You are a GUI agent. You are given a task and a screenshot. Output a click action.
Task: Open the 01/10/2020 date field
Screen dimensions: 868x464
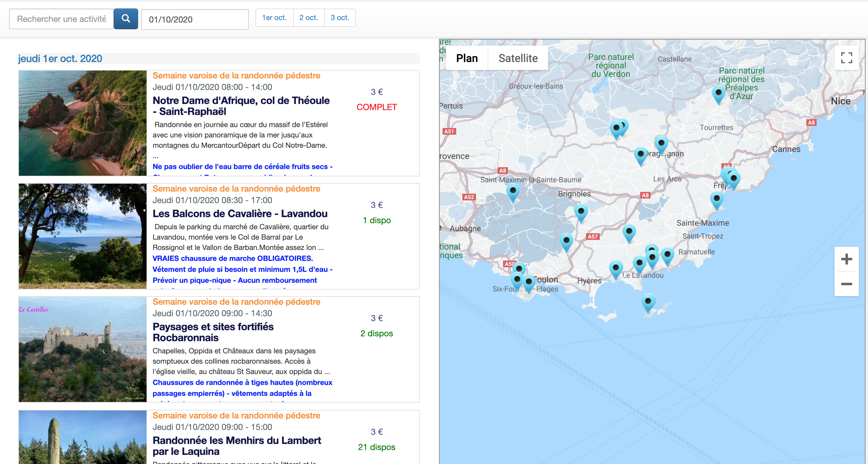[195, 19]
